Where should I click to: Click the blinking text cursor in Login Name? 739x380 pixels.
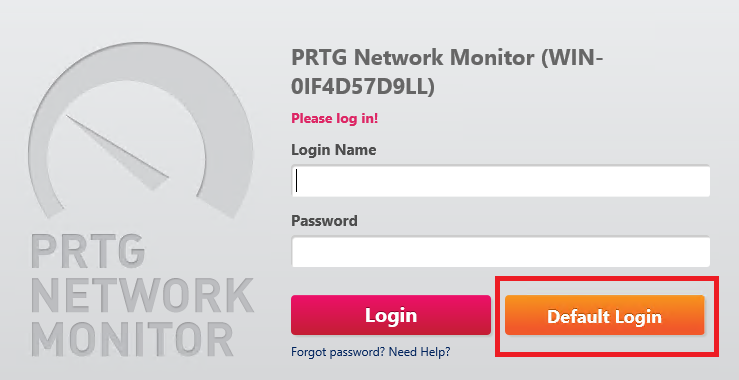(296, 181)
